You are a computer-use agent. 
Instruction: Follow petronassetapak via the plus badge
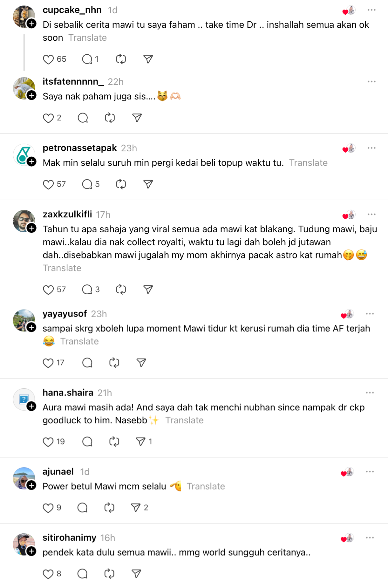(x=31, y=162)
